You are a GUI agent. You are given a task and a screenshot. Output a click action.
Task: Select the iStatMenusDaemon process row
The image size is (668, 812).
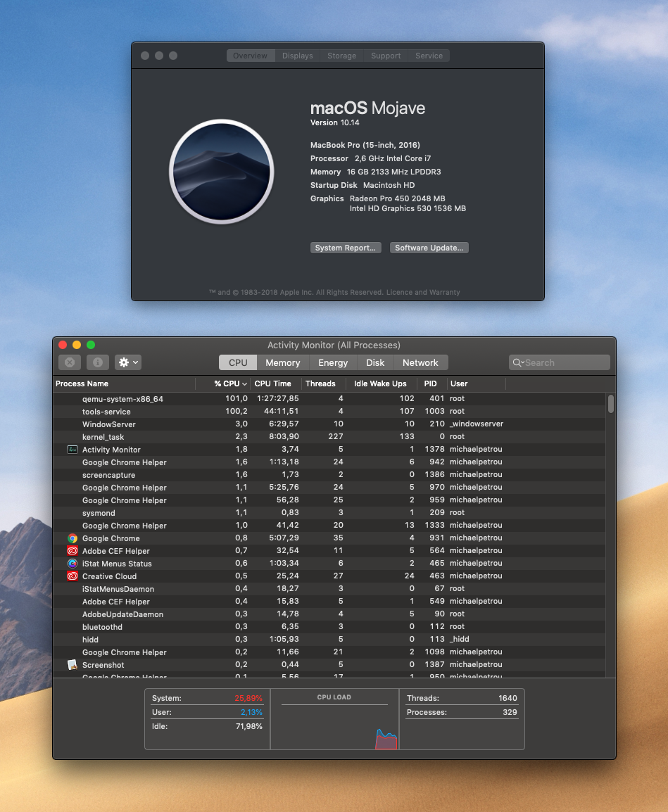[329, 589]
